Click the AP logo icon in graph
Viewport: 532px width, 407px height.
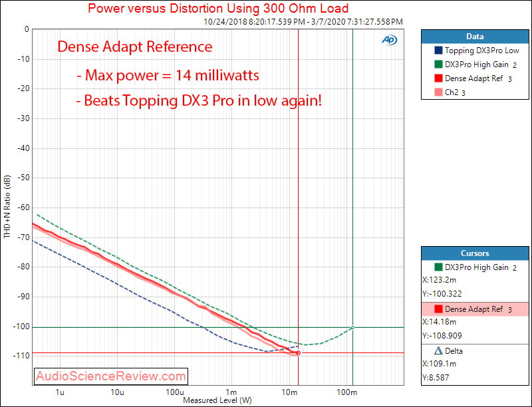(x=389, y=40)
